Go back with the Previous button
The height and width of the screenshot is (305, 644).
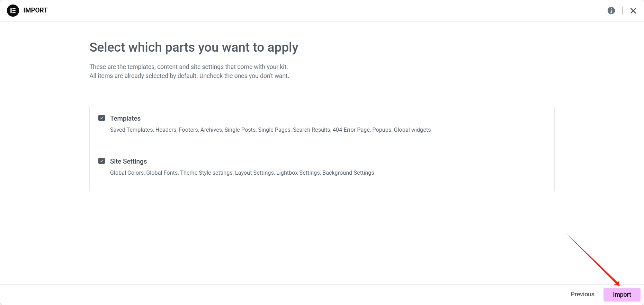pyautogui.click(x=582, y=294)
